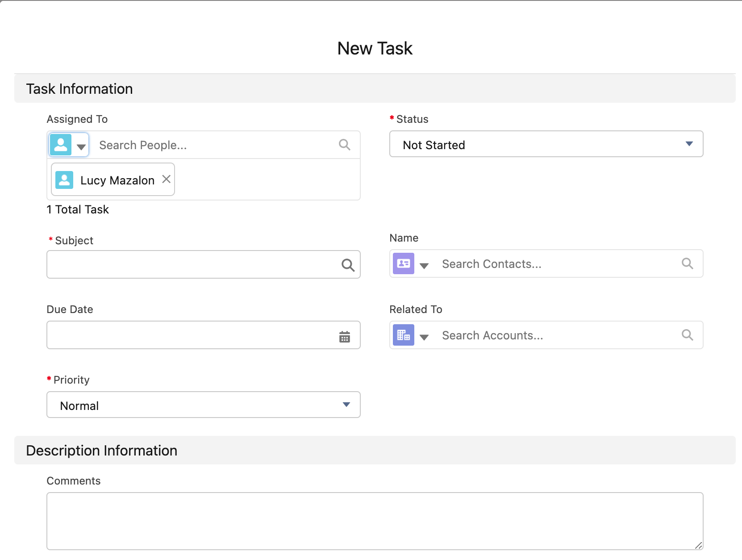Open the Priority dropdown showing Normal

pos(204,405)
